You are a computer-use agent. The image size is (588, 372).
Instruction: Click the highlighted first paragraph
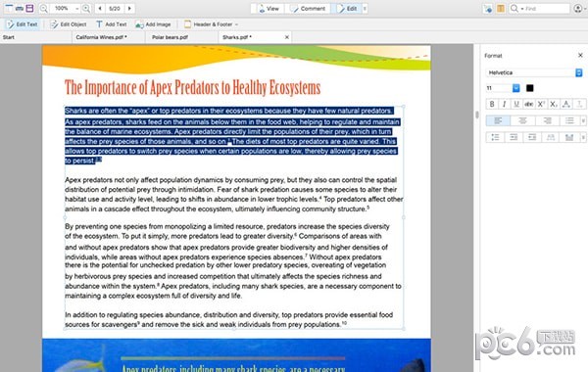click(232, 136)
